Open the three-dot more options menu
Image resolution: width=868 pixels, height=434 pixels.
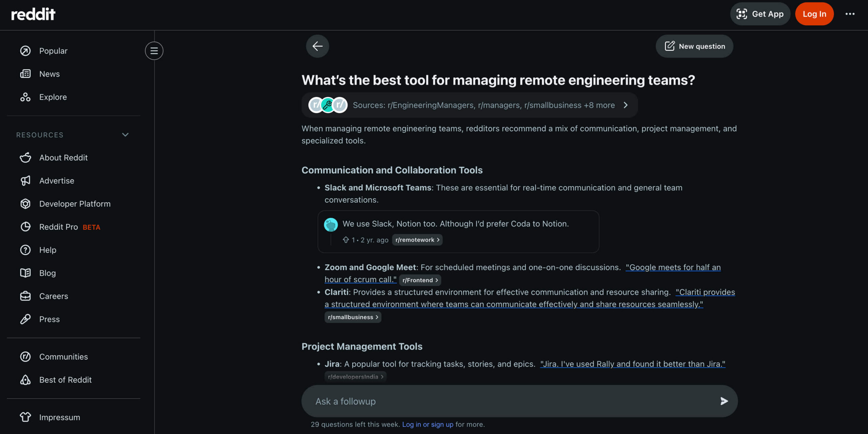[x=850, y=14]
